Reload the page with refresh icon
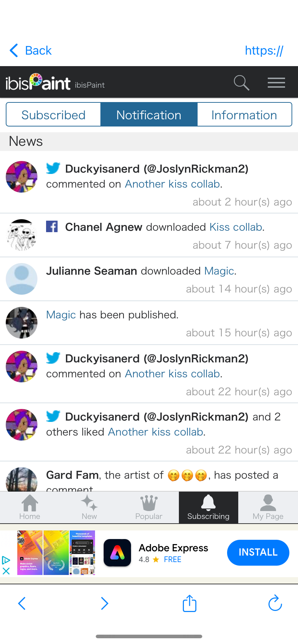The image size is (298, 644). pos(275,603)
